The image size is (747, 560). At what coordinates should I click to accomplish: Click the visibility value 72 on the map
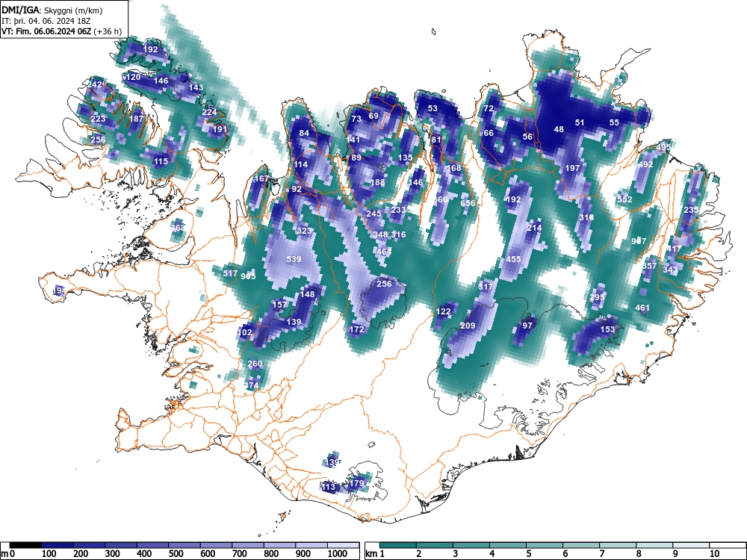pos(489,108)
